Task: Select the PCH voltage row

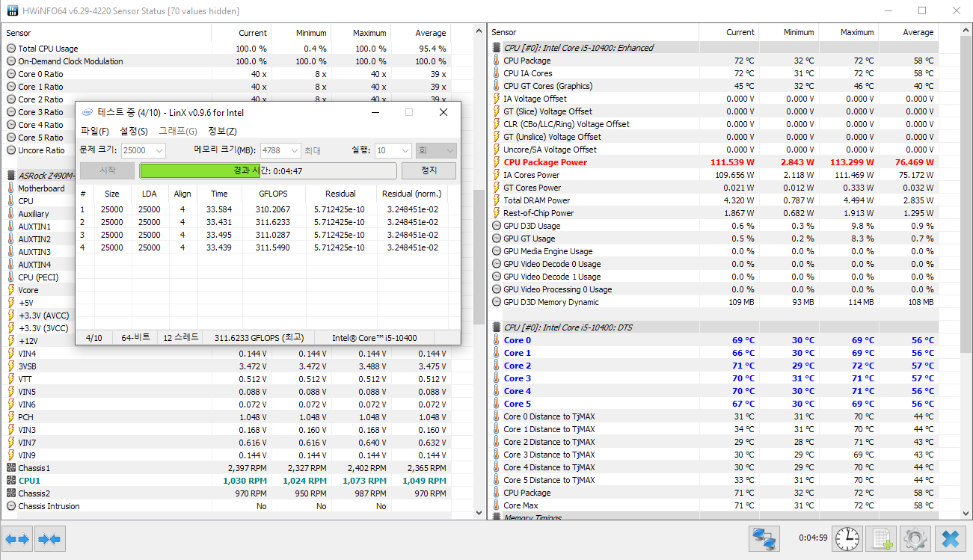Action: (x=227, y=417)
